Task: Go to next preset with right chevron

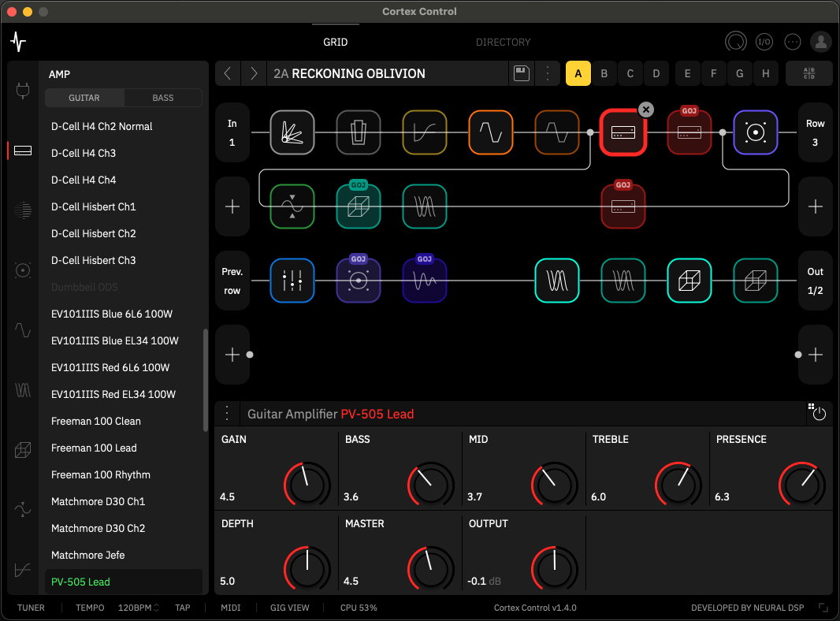Action: tap(254, 73)
